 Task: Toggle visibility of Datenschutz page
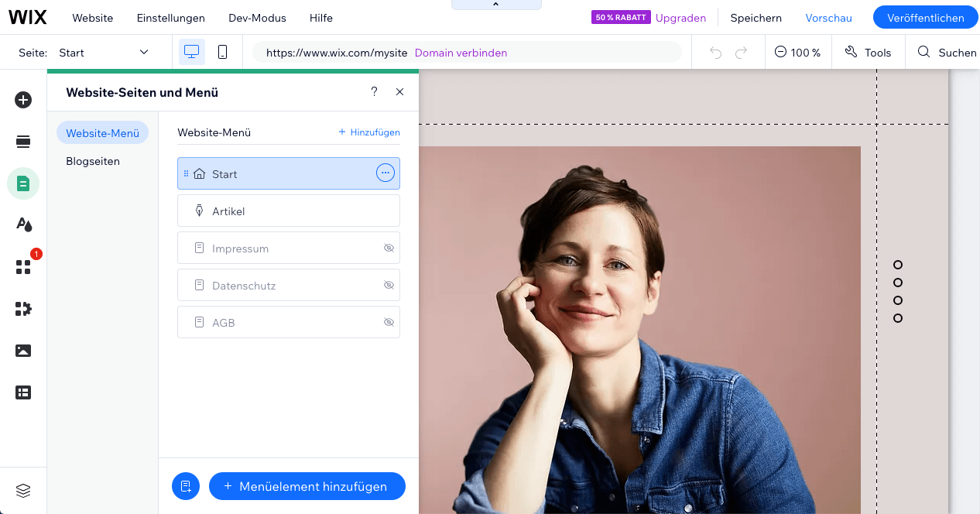tap(389, 285)
